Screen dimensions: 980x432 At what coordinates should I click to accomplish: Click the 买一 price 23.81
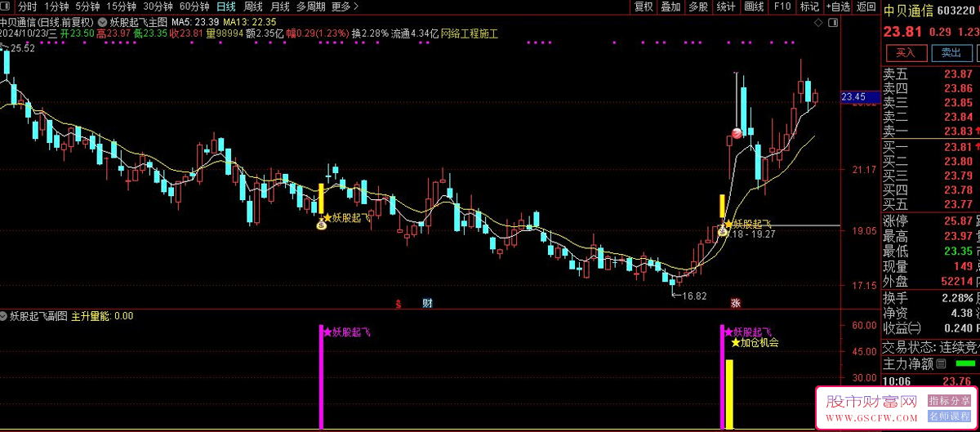coord(959,147)
